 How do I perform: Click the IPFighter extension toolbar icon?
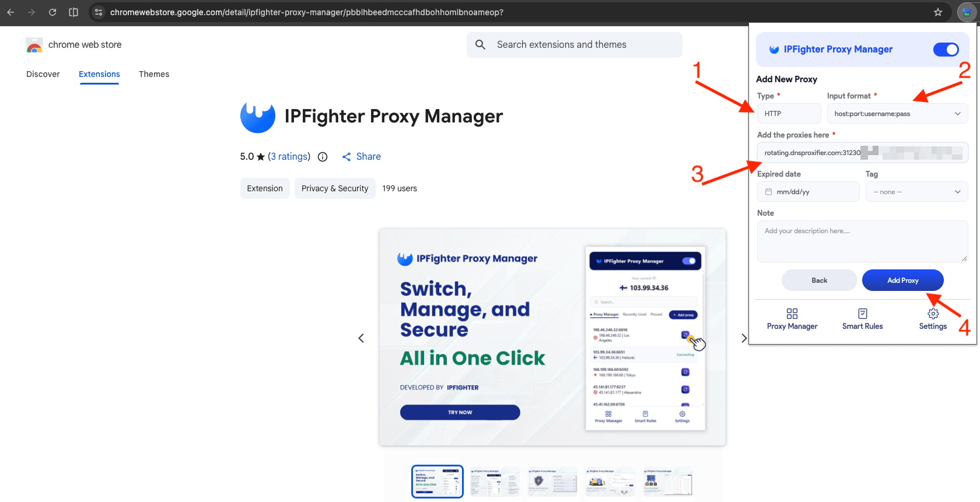point(967,12)
